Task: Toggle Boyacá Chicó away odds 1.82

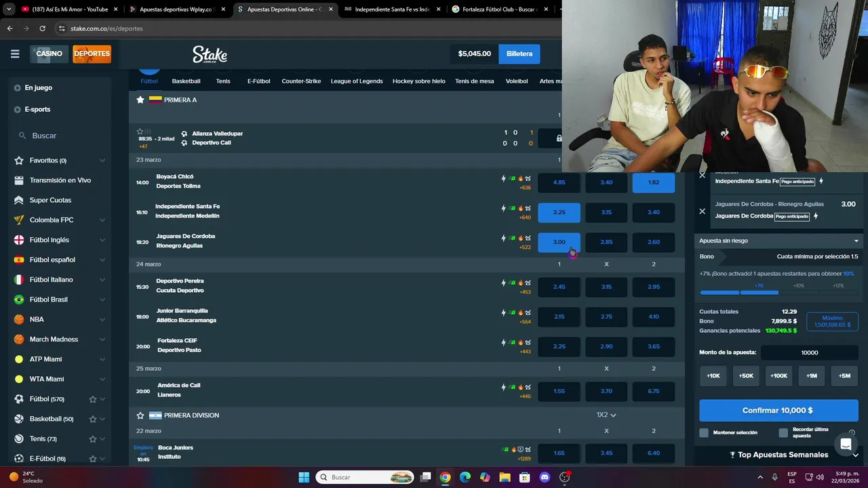Action: (x=654, y=182)
